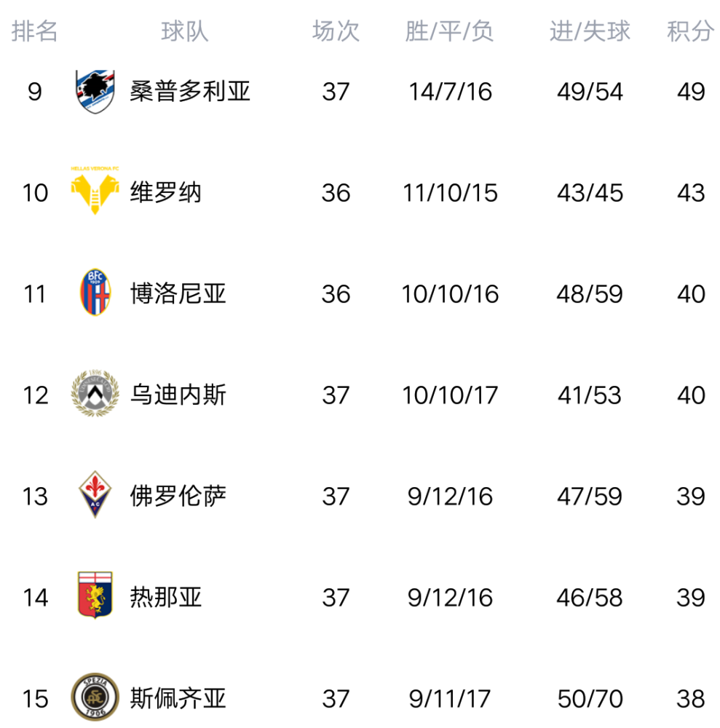Click the 球队 column header
Image resolution: width=720 pixels, height=728 pixels.
185,31
